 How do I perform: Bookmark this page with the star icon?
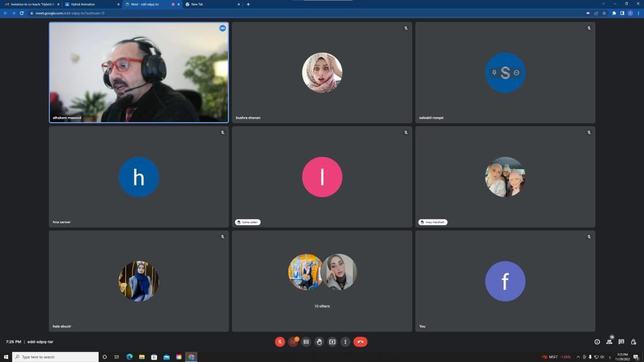[x=604, y=13]
